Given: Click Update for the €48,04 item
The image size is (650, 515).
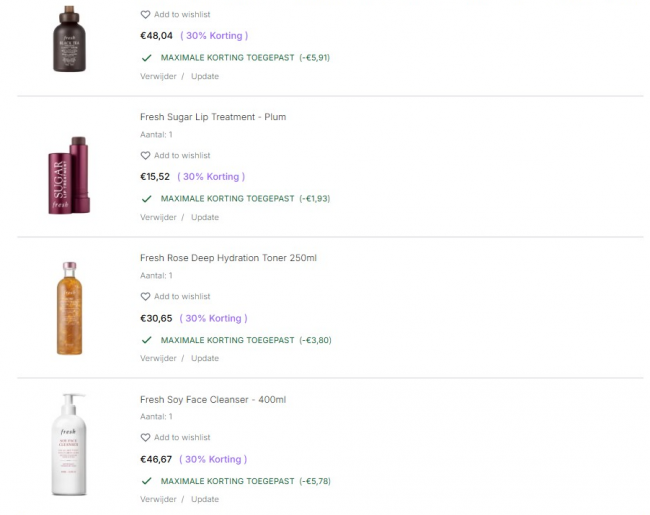Looking at the screenshot, I should (205, 76).
